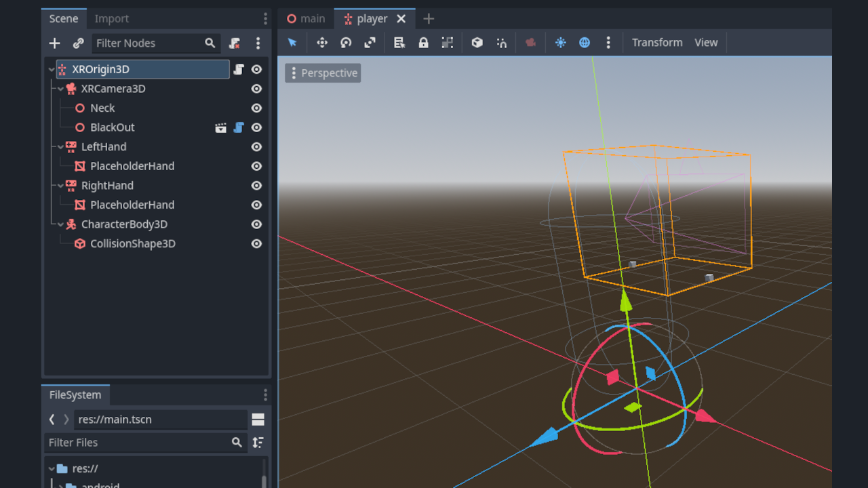868x488 pixels.
Task: Add a new node with plus icon
Action: click(55, 43)
